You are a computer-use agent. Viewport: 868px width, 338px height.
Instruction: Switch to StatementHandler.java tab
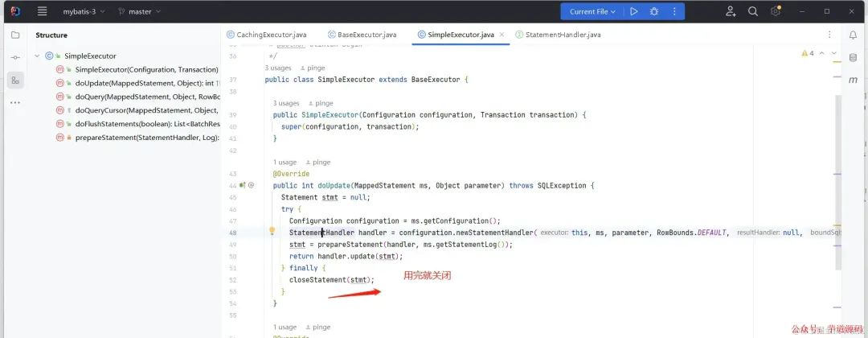coord(558,35)
